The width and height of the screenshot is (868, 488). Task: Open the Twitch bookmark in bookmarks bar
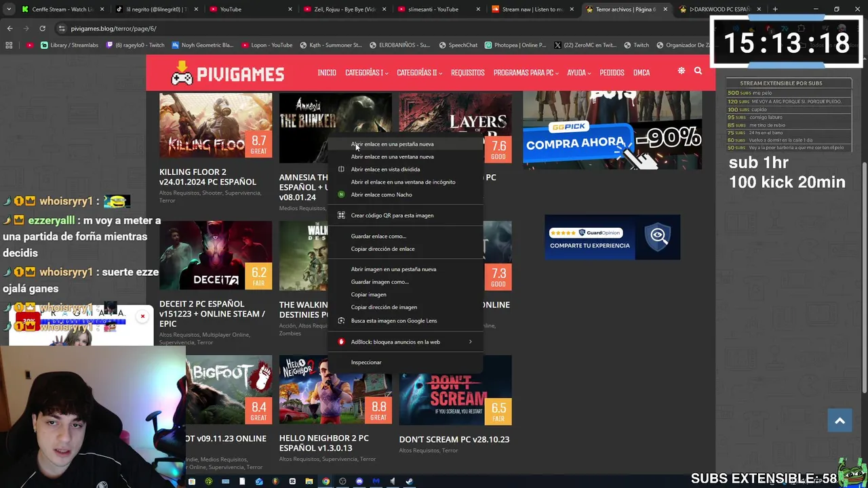(x=636, y=45)
